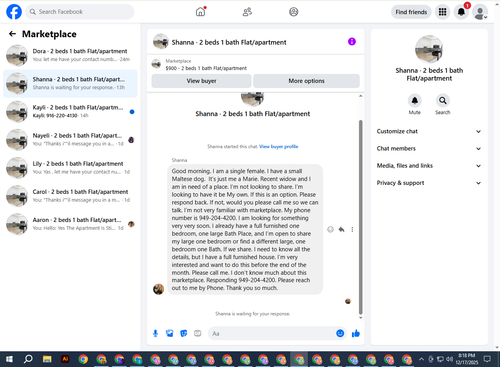The width and height of the screenshot is (500, 367).
Task: Send a thumbs-up like
Action: 356,333
